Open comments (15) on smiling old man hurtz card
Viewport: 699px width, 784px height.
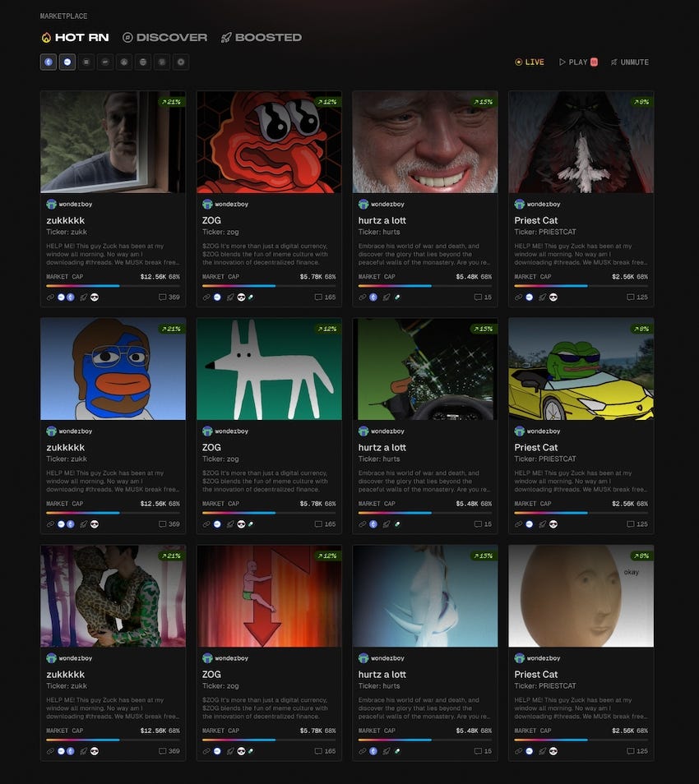483,297
